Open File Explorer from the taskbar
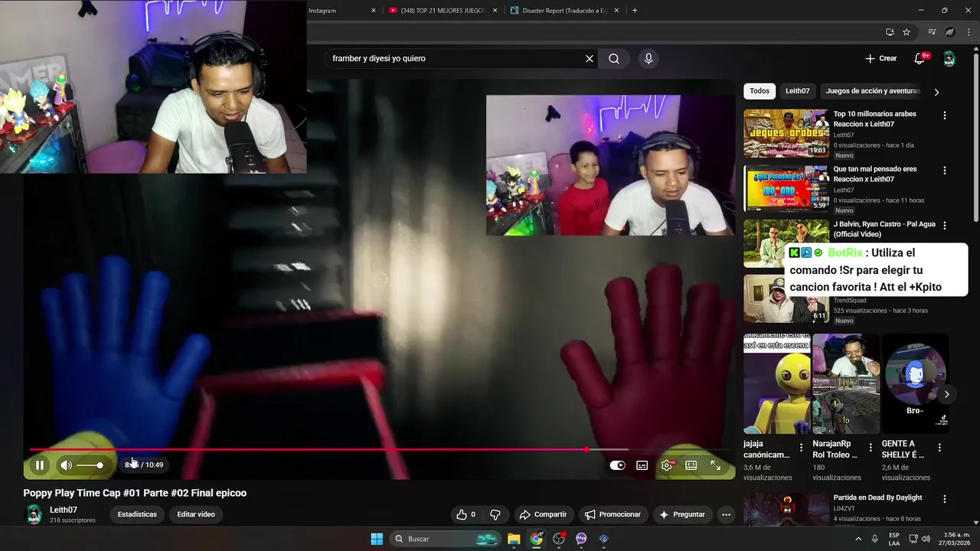The image size is (980, 551). pyautogui.click(x=514, y=539)
